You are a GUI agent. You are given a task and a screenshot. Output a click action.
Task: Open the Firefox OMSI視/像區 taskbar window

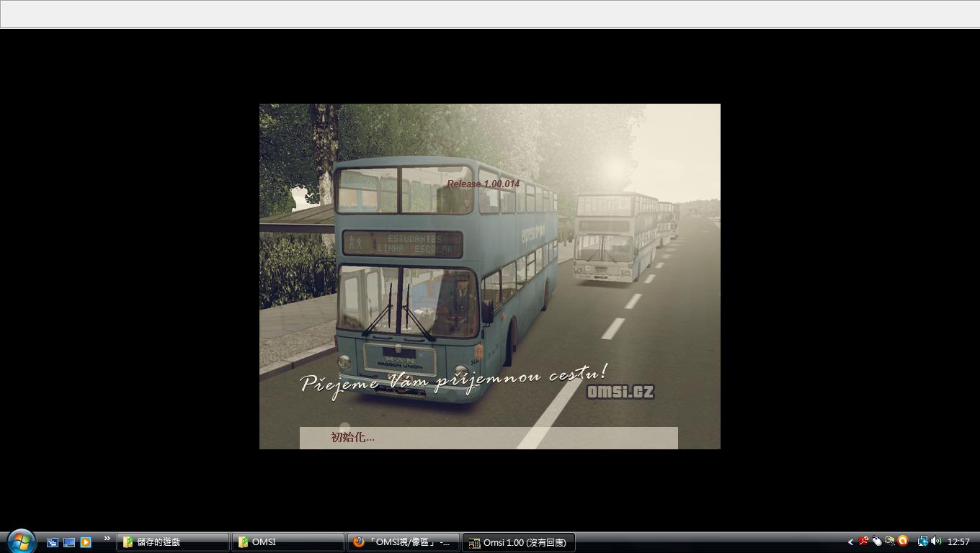click(x=403, y=542)
